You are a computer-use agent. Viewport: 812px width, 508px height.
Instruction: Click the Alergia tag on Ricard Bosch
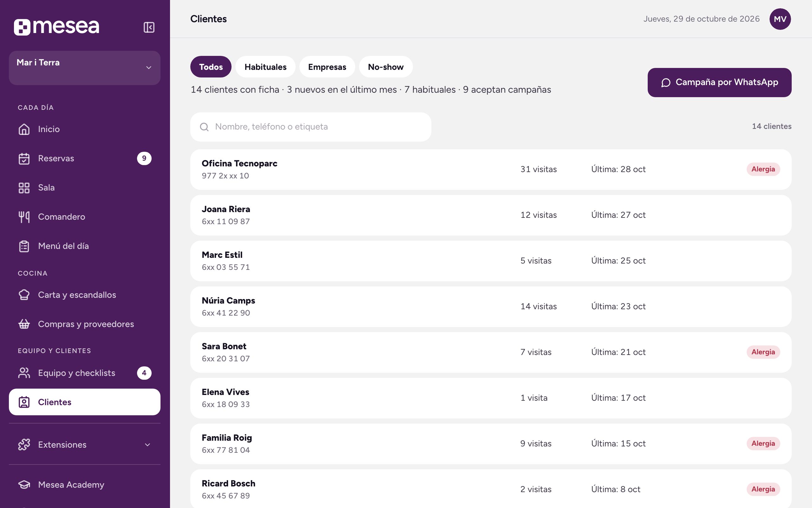coord(763,489)
